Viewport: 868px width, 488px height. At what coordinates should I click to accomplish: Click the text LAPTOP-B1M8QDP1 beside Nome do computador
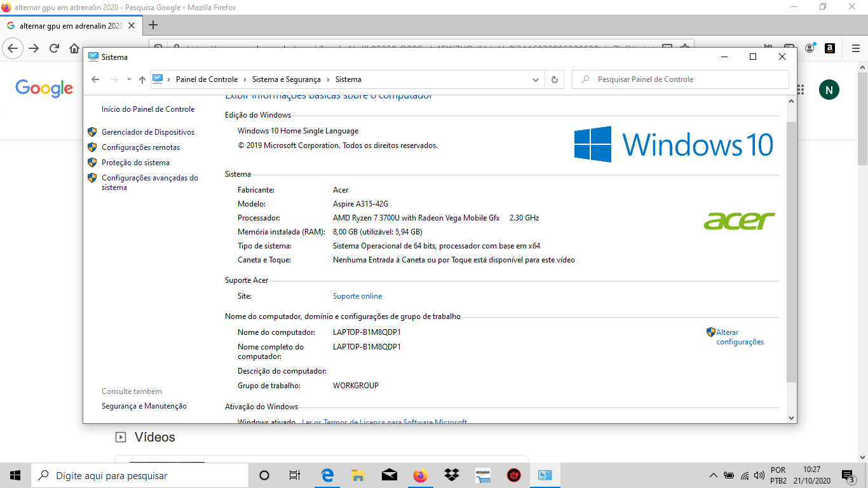(x=367, y=332)
